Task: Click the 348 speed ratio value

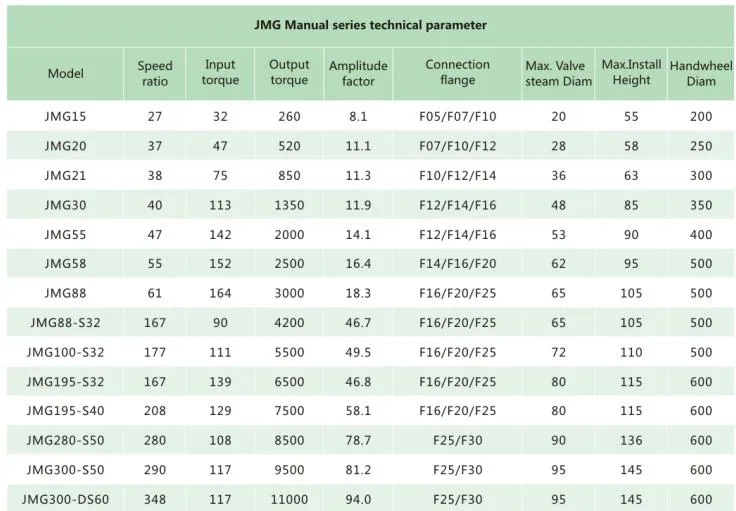Action: [155, 500]
